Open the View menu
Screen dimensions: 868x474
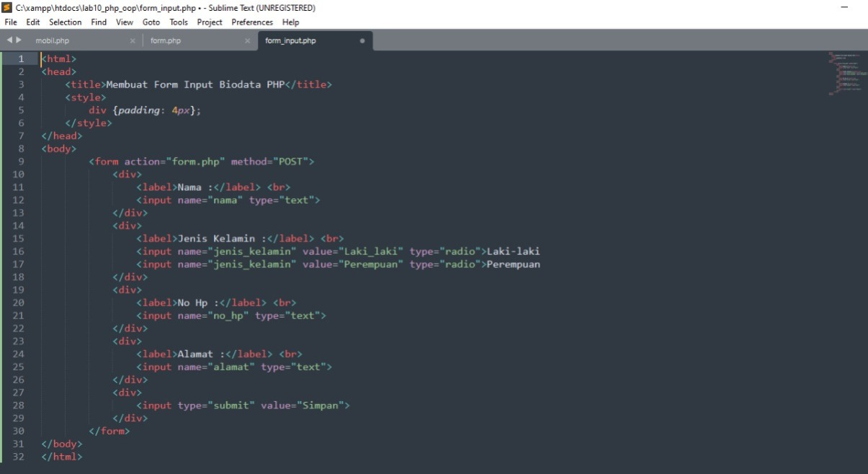[x=125, y=22]
